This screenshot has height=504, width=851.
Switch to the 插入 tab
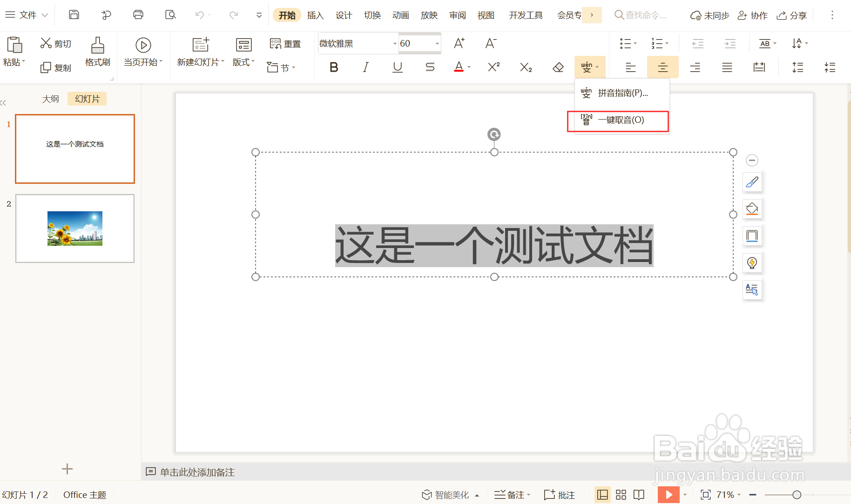pyautogui.click(x=315, y=15)
